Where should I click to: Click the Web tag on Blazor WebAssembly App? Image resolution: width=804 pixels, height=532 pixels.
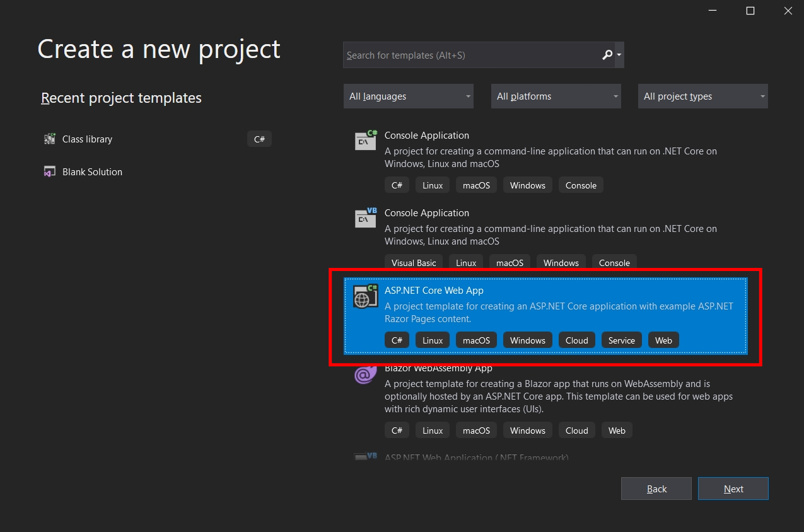pos(617,431)
